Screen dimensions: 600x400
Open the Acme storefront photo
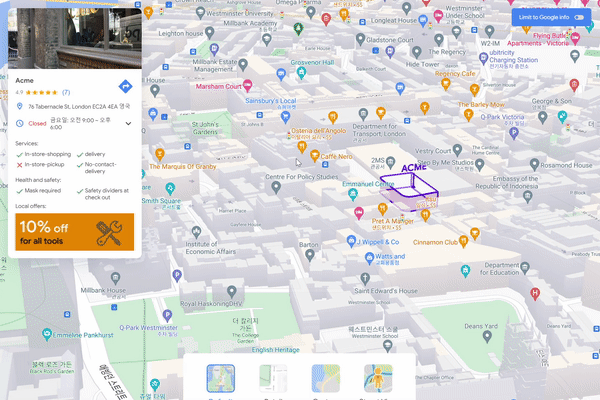(x=75, y=38)
